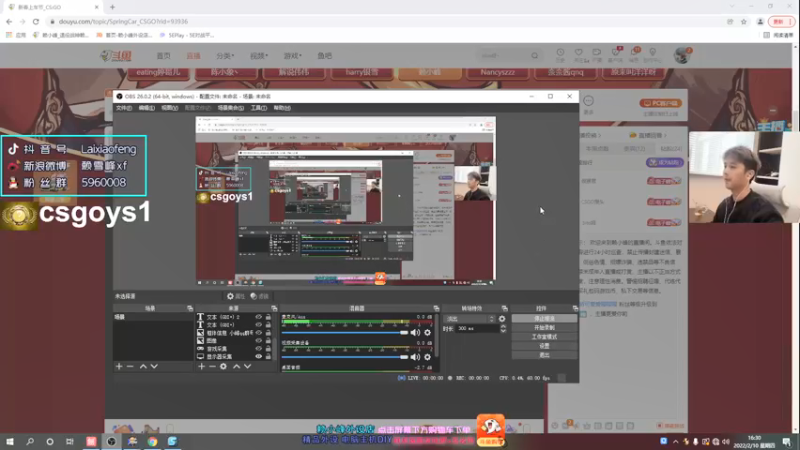Toggle visibility of the second text GDI+ source
This screenshot has height=450, width=800.
click(x=259, y=324)
